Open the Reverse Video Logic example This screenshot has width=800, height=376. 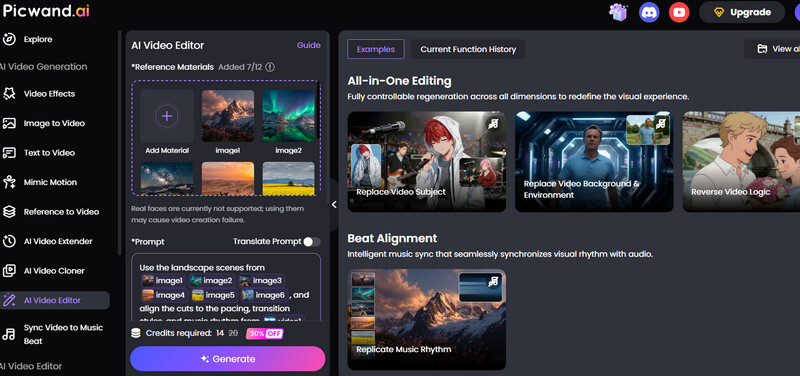coord(741,162)
